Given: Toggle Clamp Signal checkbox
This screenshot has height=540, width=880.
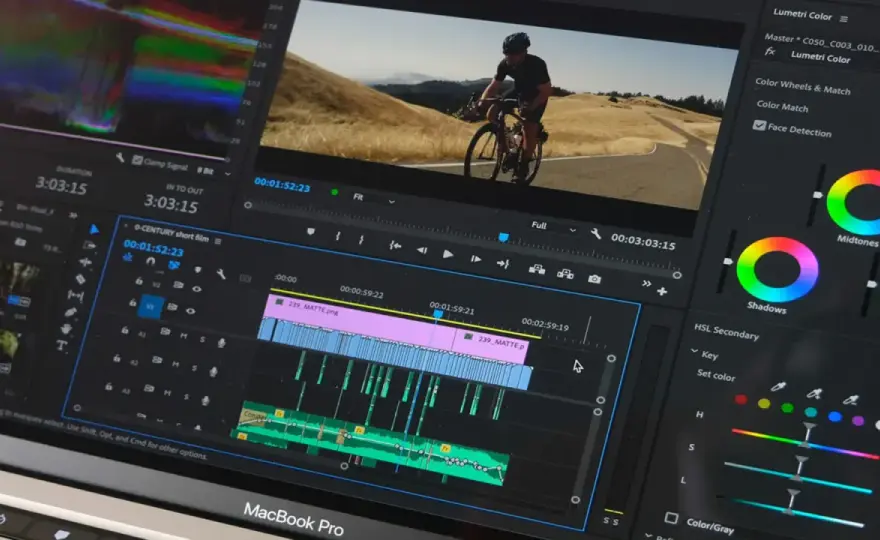Looking at the screenshot, I should tap(137, 160).
